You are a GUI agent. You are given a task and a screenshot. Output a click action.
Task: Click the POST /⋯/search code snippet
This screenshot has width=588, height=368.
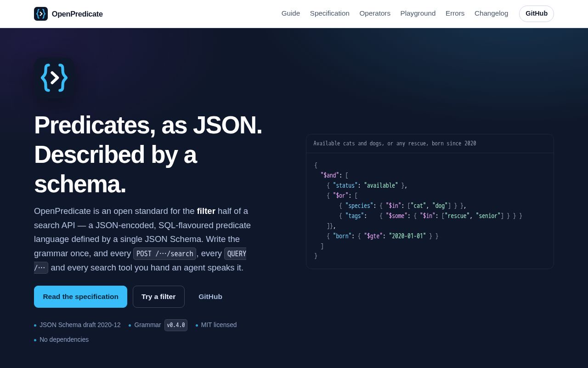[165, 253]
